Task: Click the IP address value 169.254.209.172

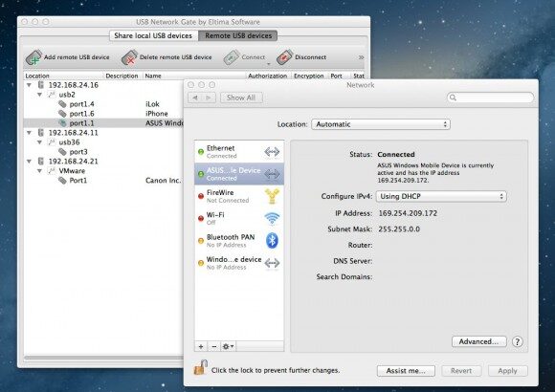Action: [x=408, y=213]
